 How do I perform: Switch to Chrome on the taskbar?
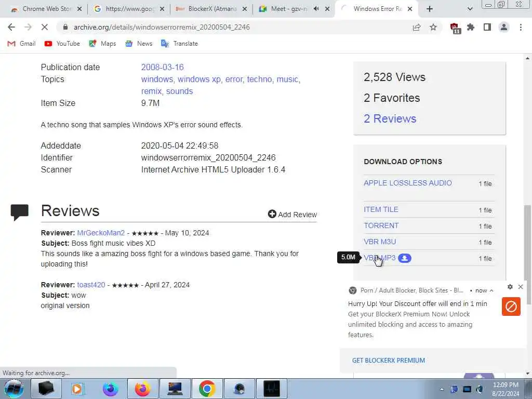tap(207, 389)
